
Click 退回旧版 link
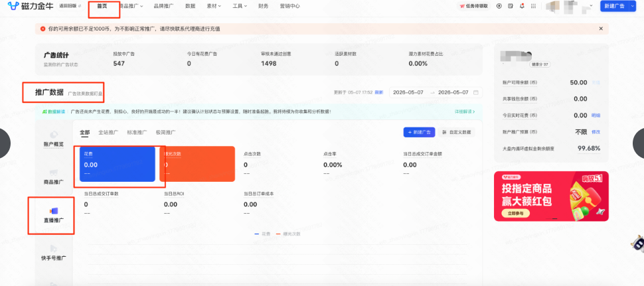click(70, 6)
